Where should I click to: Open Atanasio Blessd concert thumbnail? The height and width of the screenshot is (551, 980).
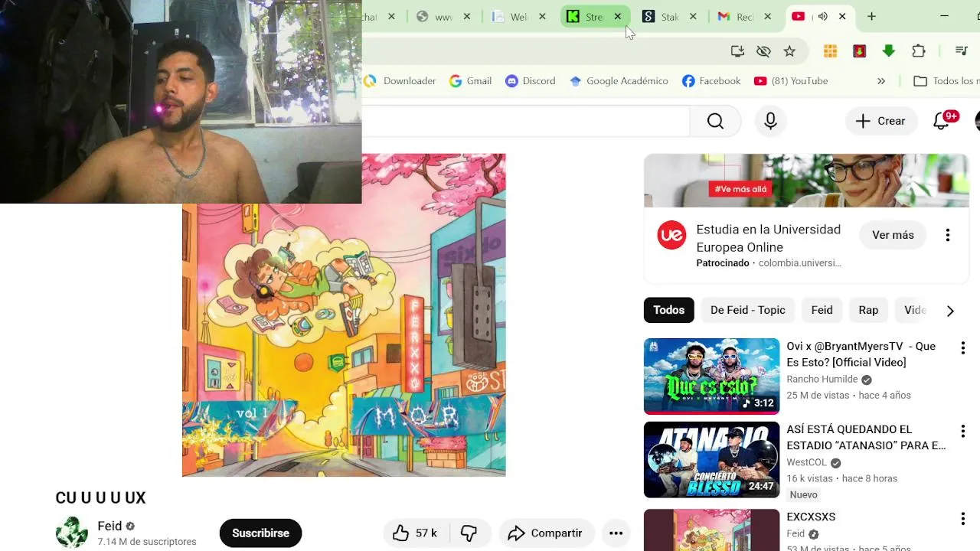[x=711, y=460]
